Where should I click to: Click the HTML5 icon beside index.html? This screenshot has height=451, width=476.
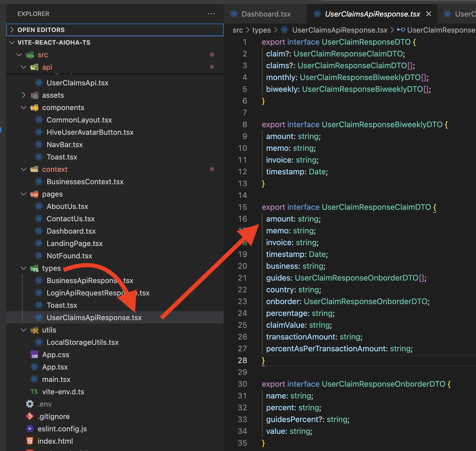click(30, 441)
